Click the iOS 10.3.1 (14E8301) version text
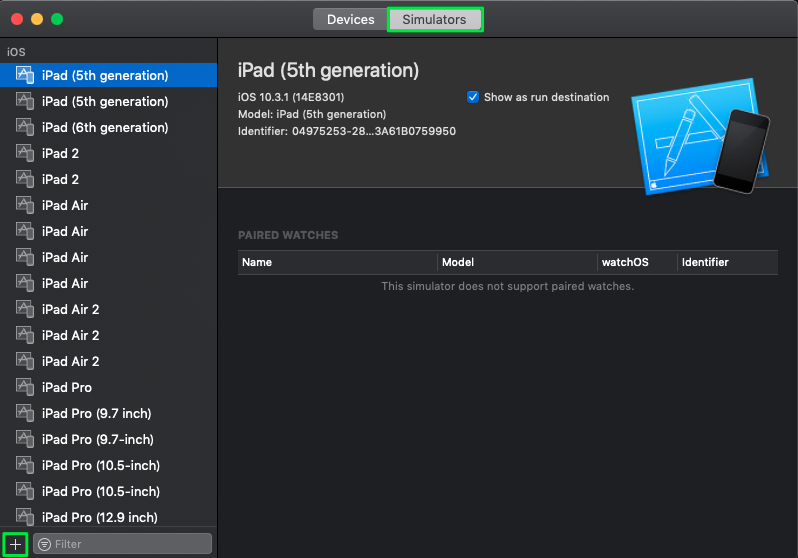The width and height of the screenshot is (798, 558). (x=291, y=97)
